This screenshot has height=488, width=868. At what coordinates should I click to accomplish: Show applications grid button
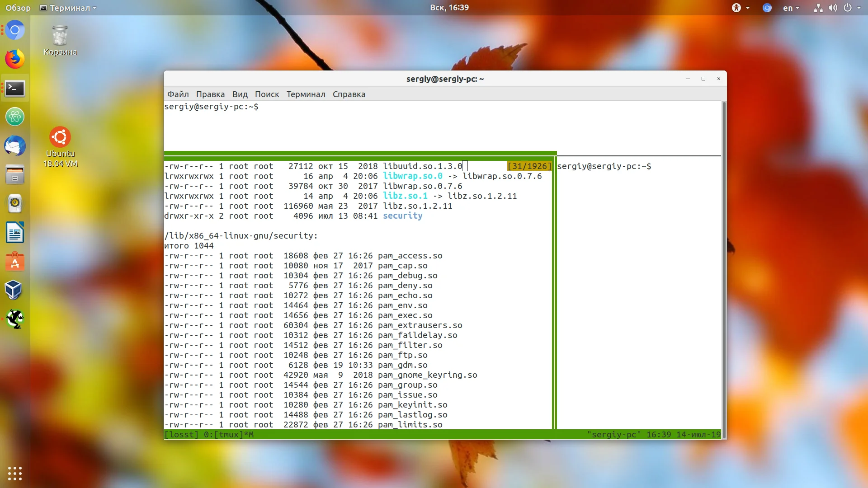15,473
